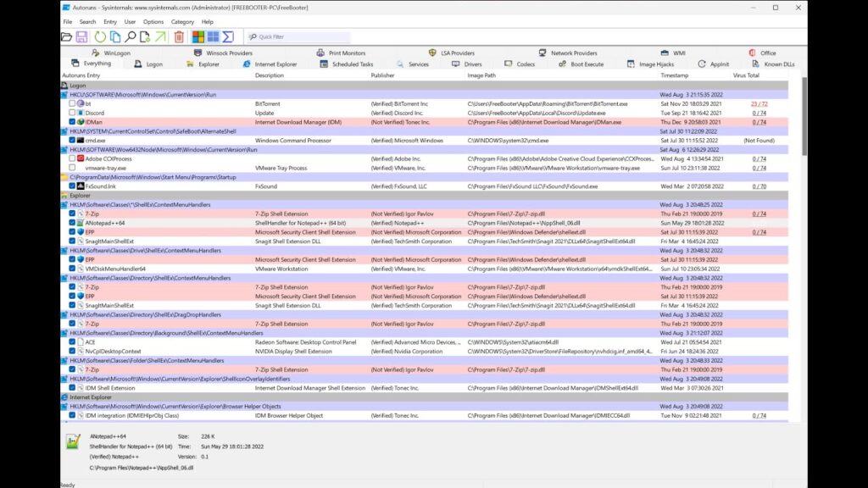This screenshot has height=488, width=868.
Task: Open the Options menu
Action: coord(153,22)
